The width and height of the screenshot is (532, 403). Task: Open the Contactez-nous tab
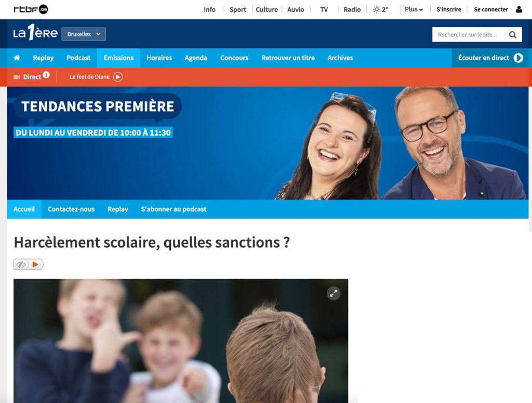[71, 209]
